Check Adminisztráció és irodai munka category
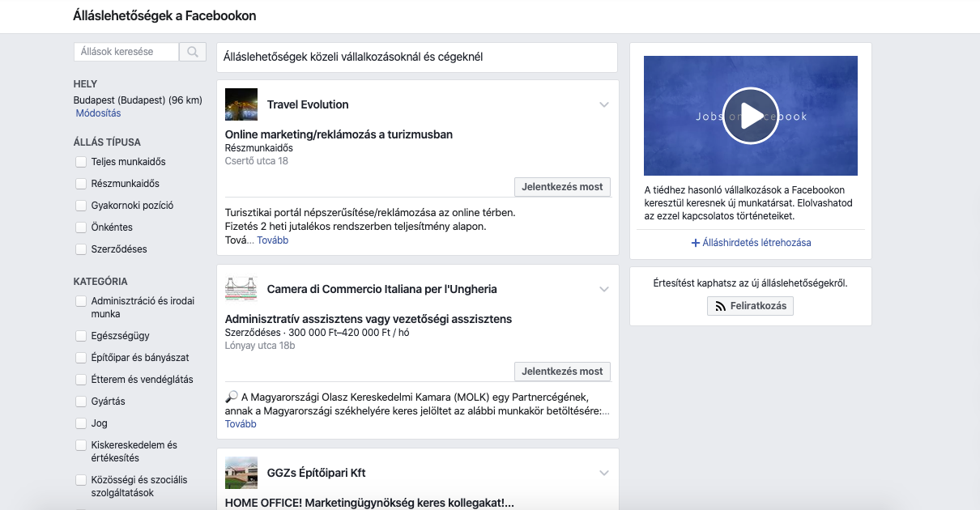980x510 pixels. pyautogui.click(x=81, y=301)
